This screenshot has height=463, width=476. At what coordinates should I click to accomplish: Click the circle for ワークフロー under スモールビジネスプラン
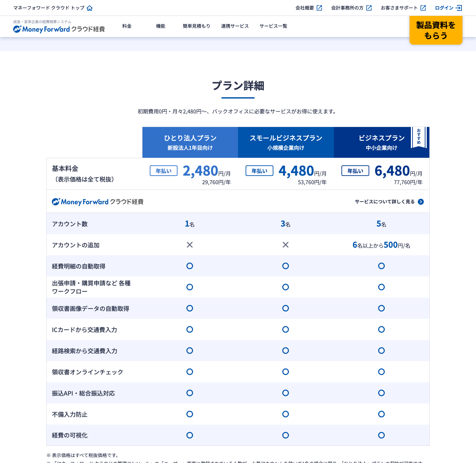tap(286, 287)
